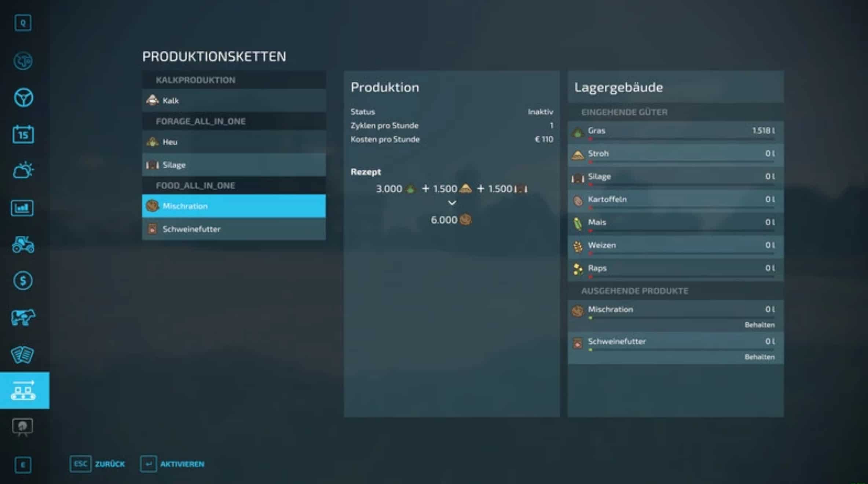868x484 pixels.
Task: Click the recipe chevron arrow under Rezept
Action: (452, 203)
